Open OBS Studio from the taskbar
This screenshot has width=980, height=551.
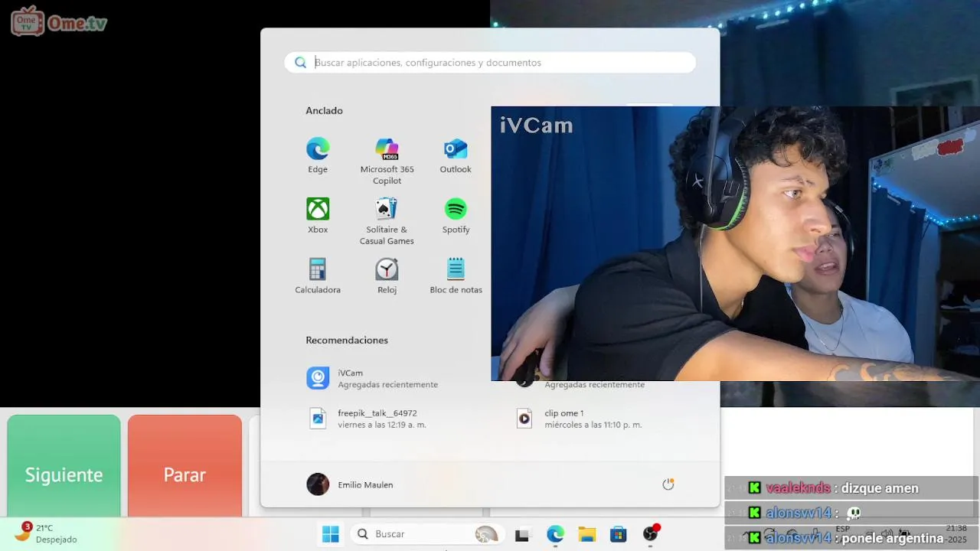coord(651,534)
